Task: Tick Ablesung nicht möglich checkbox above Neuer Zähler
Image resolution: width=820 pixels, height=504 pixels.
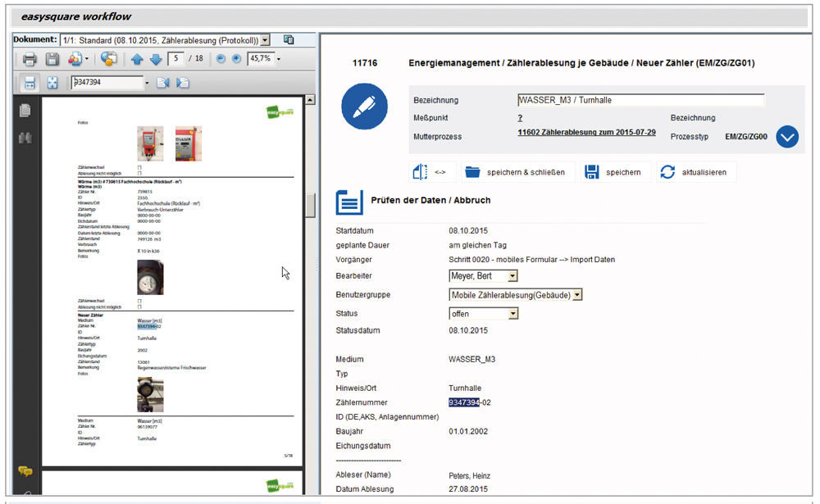Action: click(x=139, y=307)
